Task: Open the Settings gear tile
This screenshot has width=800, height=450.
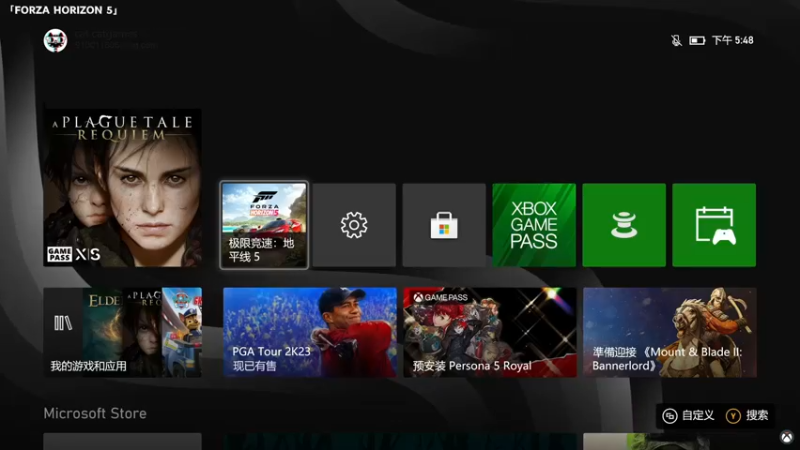Action: [354, 225]
